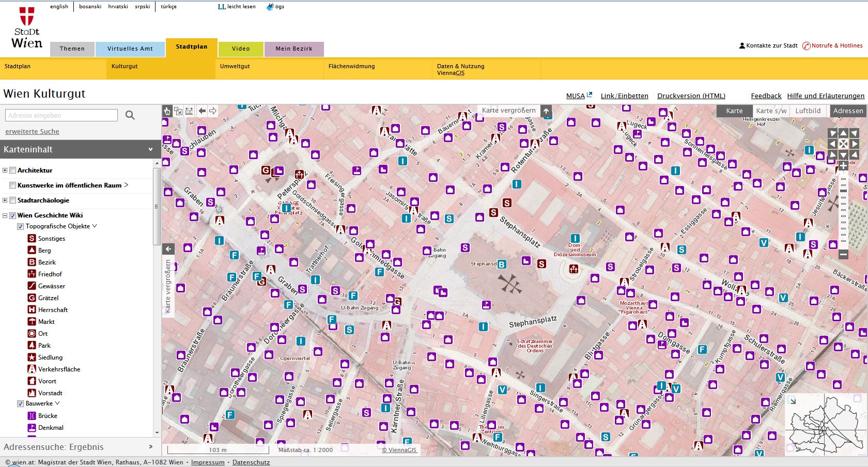This screenshot has height=467, width=868.
Task: Collapse the Topografische Objekte chevron
Action: point(95,226)
